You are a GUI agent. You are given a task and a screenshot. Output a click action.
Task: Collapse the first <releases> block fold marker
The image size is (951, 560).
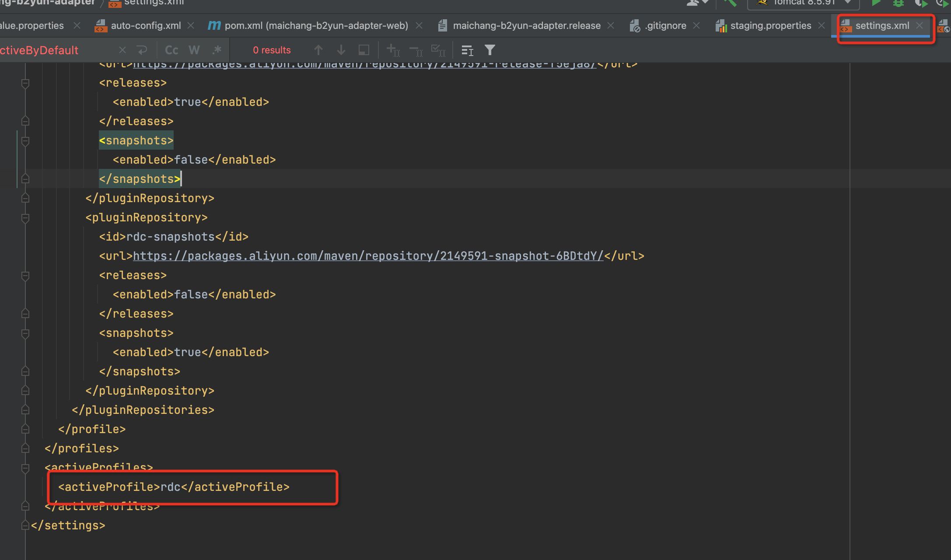click(25, 83)
